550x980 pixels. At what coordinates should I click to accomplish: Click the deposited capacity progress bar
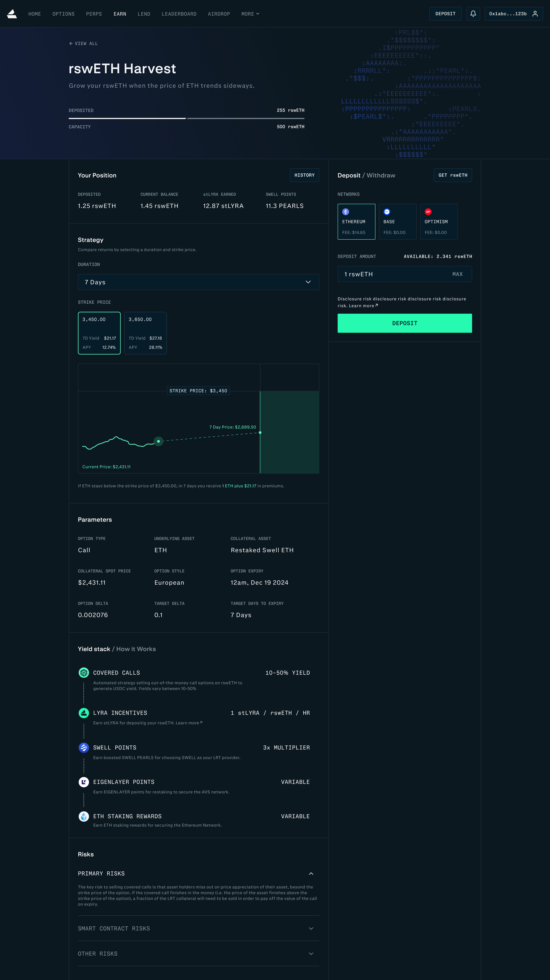(x=186, y=118)
